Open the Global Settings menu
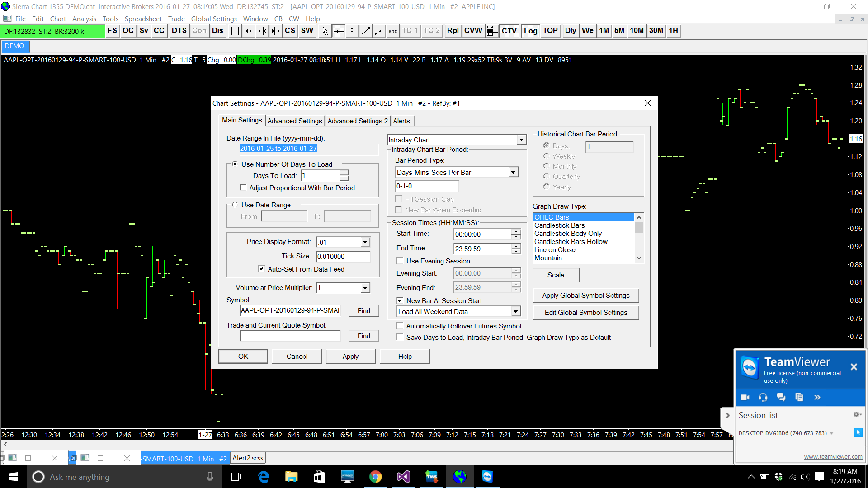The height and width of the screenshot is (488, 868). point(214,19)
